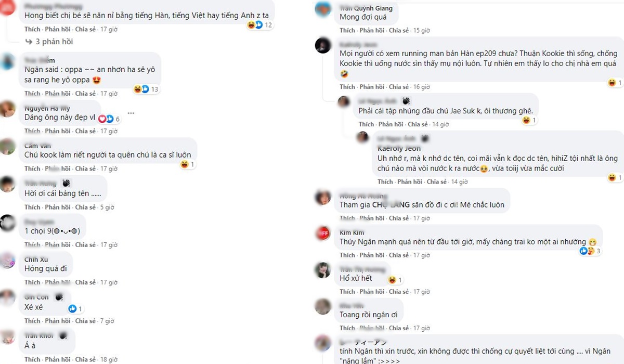This screenshot has height=364, width=624.
Task: Open Kim Kim's red profile avatar
Action: [323, 233]
